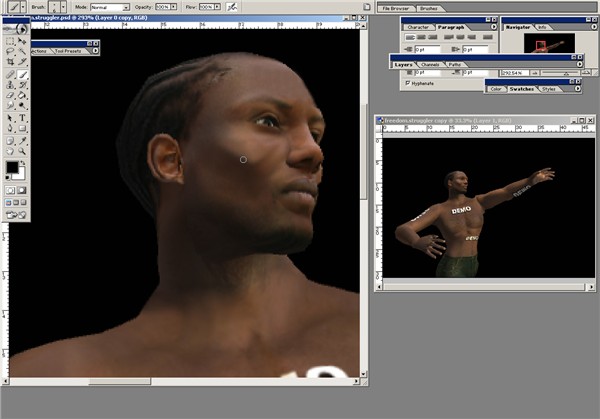Click the Navigator zoom slider
Image resolution: width=600 pixels, height=419 pixels.
coord(560,73)
